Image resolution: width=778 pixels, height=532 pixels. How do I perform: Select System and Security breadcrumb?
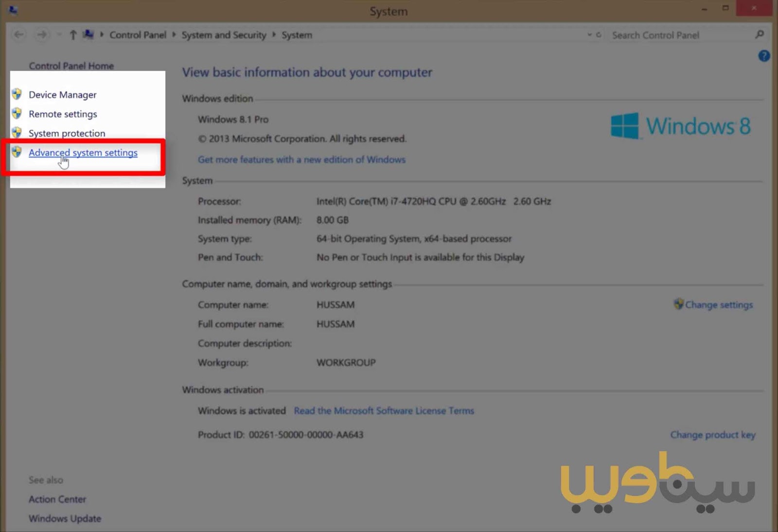tap(224, 35)
